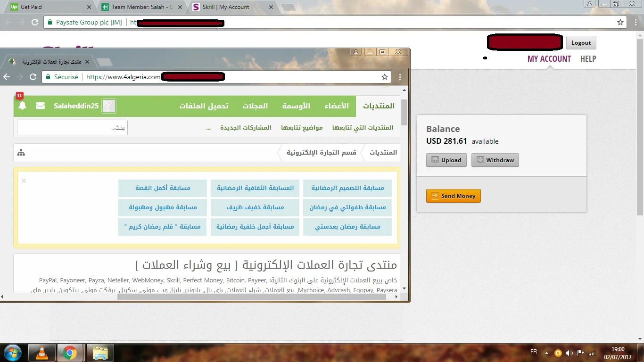Open Chrome menu in the forum window
Viewport: 644px width, 362px height.
pos(400,77)
